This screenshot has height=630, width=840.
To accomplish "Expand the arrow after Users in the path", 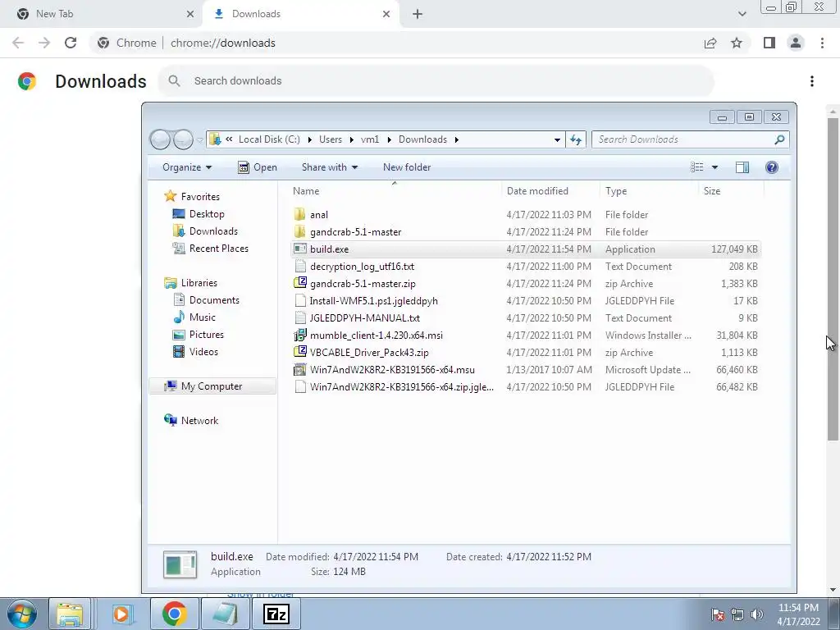I will pyautogui.click(x=351, y=139).
